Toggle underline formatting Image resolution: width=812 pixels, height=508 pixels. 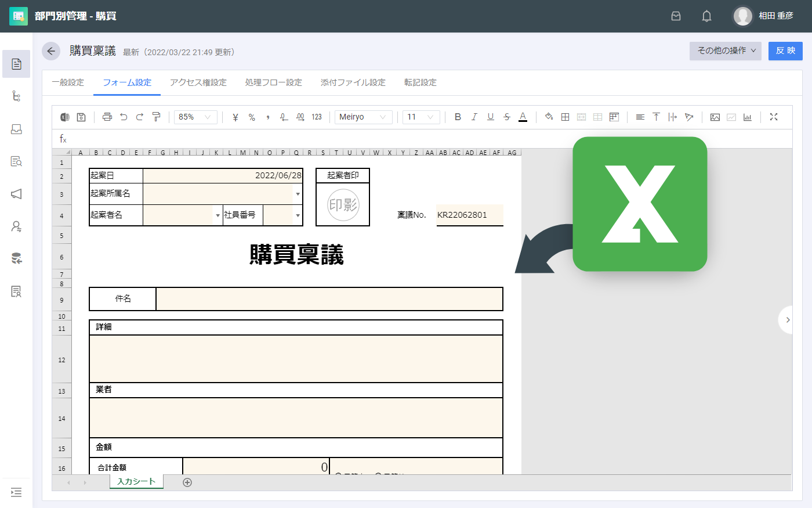pos(491,117)
